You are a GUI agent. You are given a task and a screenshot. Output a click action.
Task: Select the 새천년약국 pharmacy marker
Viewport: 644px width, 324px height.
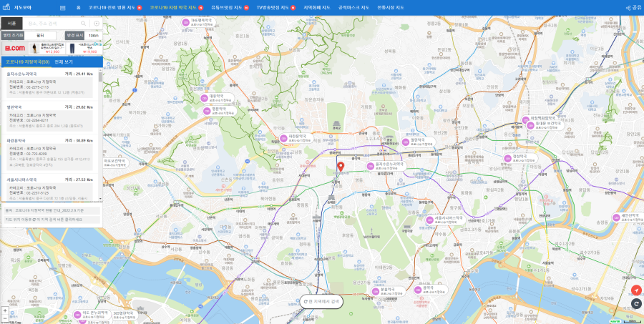pos(629,217)
